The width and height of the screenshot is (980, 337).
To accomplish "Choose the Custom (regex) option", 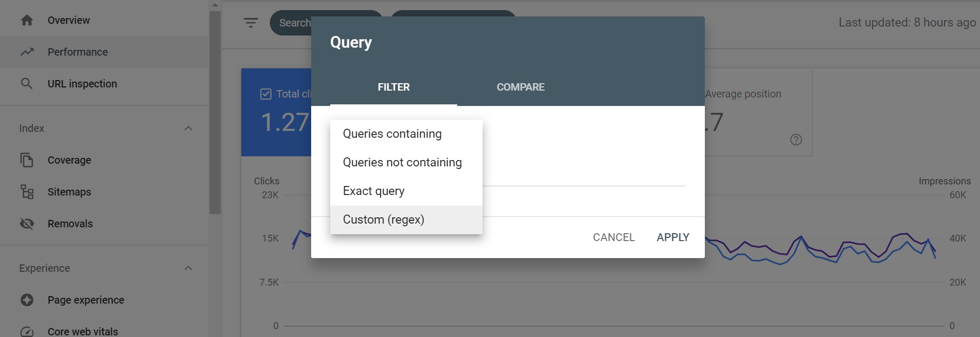I will pos(406,220).
